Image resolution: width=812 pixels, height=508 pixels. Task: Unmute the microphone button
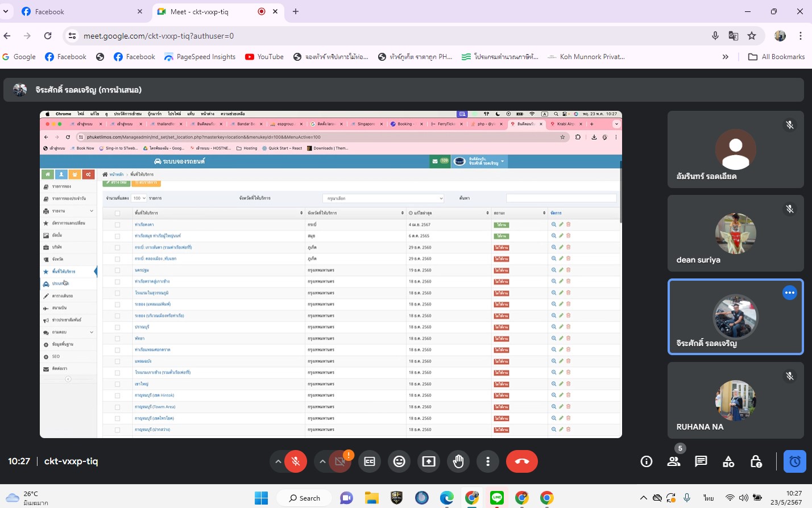pyautogui.click(x=296, y=461)
